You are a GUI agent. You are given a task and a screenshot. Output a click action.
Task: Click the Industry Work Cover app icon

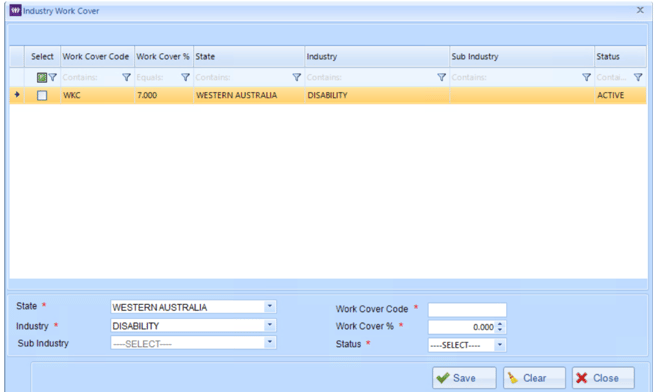[15, 10]
